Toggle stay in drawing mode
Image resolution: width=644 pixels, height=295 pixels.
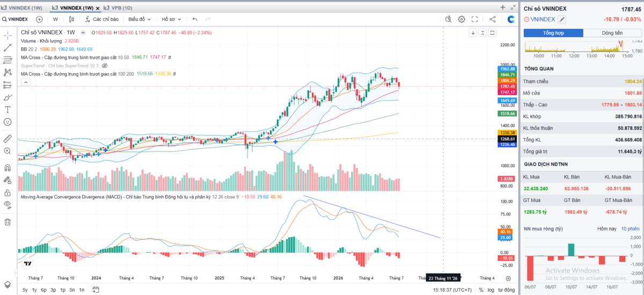pos(8,180)
